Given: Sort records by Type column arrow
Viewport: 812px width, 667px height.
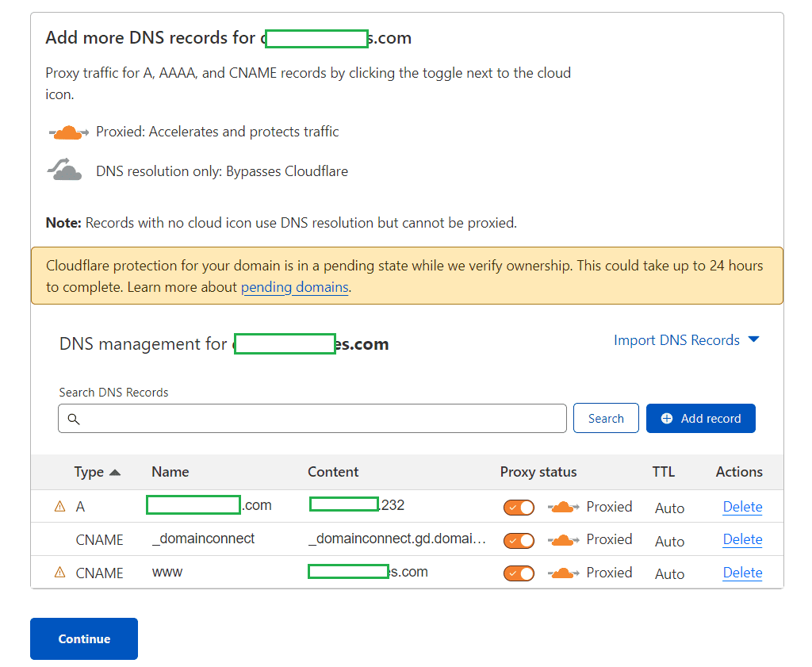Looking at the screenshot, I should pos(115,472).
